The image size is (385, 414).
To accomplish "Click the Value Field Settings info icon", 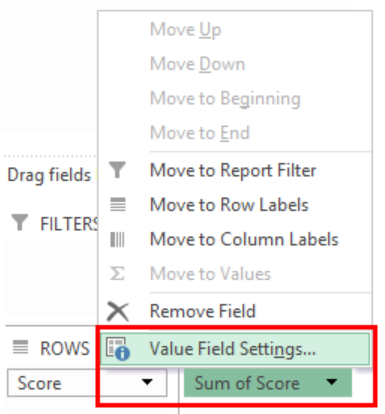I will [x=118, y=349].
